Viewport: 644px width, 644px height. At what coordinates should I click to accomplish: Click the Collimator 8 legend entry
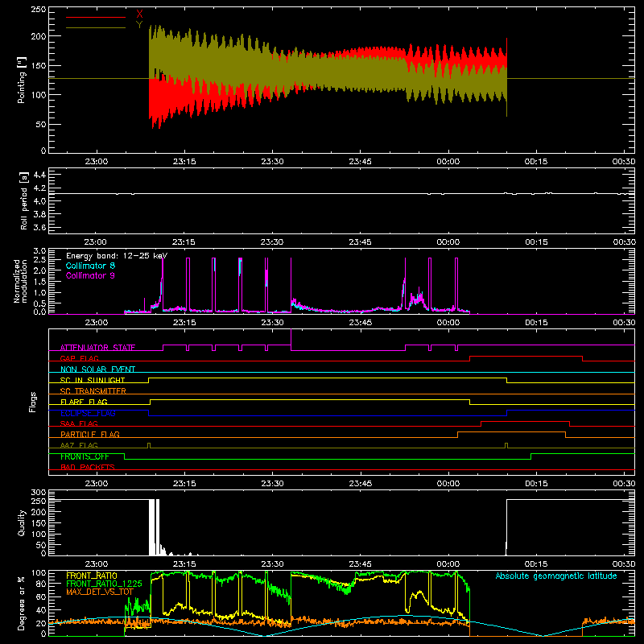90,266
